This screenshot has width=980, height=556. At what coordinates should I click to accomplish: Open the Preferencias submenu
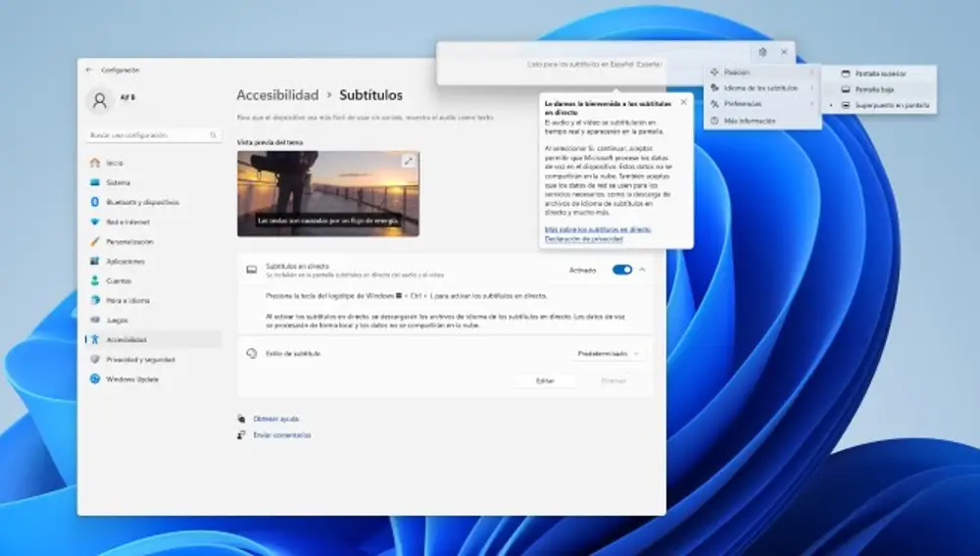click(762, 104)
